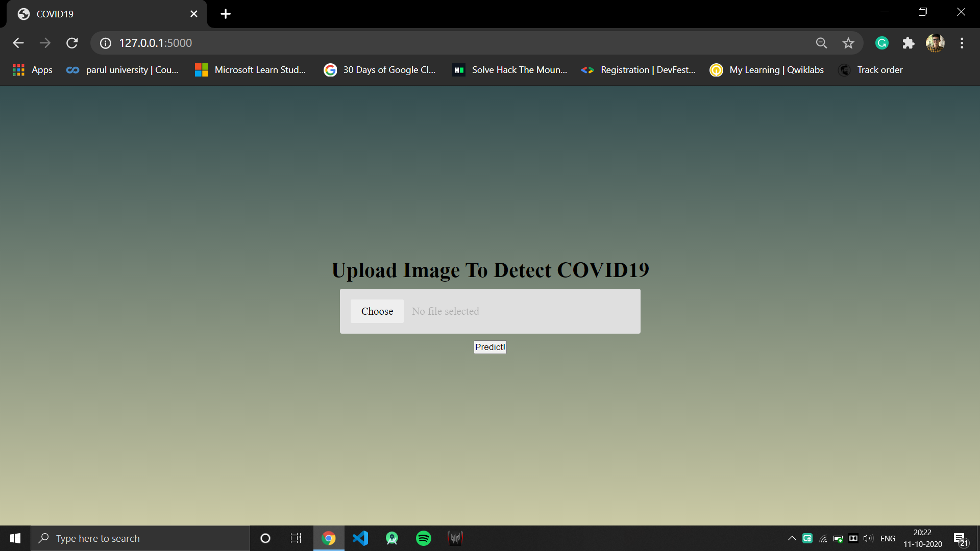Close the COVID19 tab

194,14
